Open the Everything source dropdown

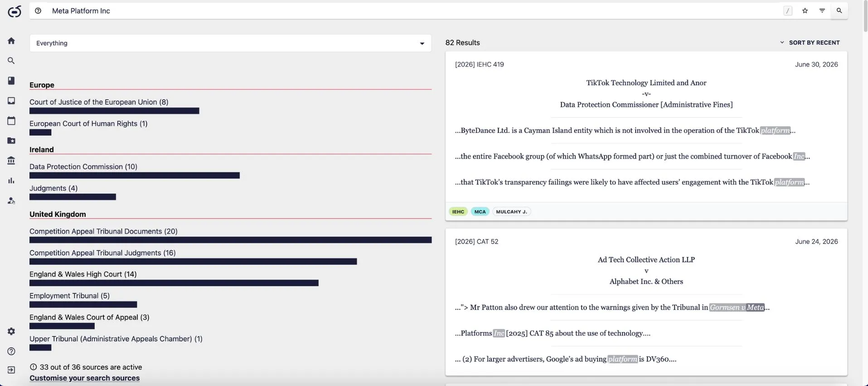(230, 43)
